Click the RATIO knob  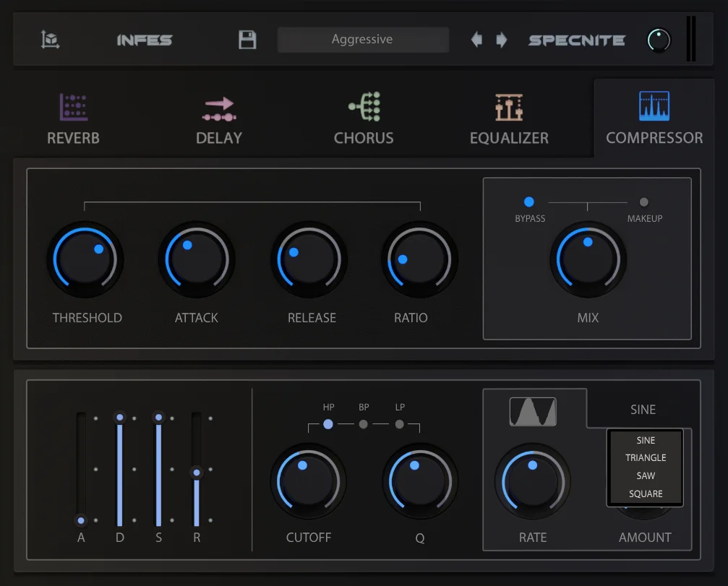(420, 259)
